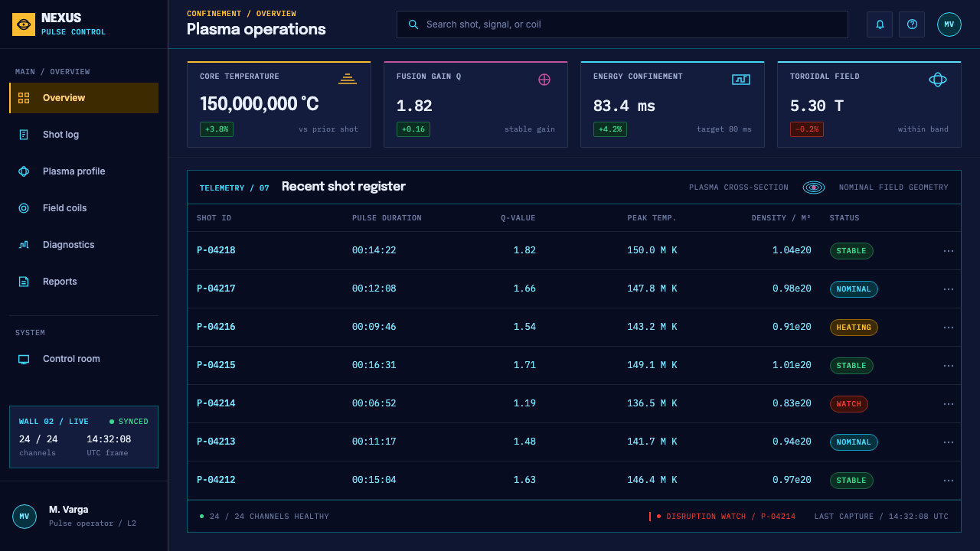Click the +3.8% change badge
Image resolution: width=980 pixels, height=551 pixels.
tap(217, 129)
